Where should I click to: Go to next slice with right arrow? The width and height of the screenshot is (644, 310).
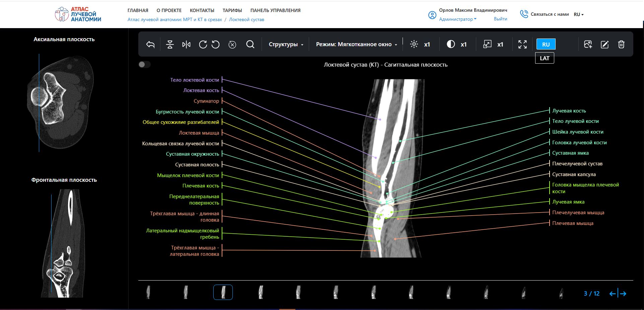click(x=623, y=294)
